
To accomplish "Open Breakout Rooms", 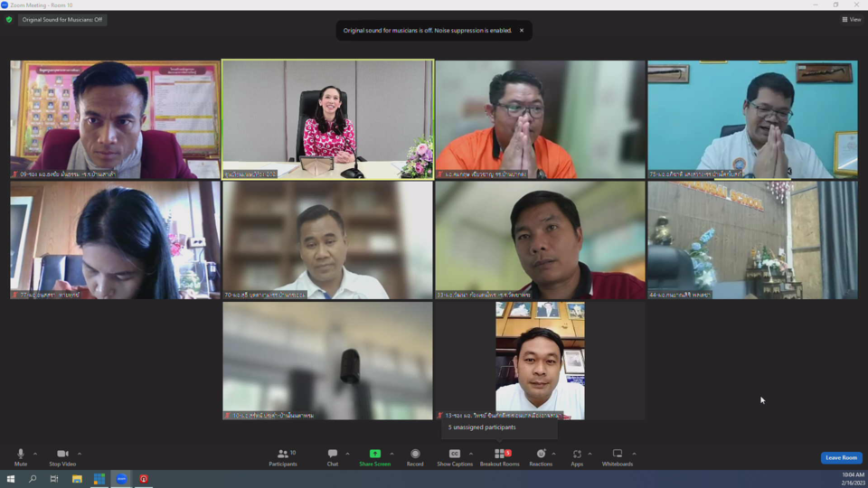I will (x=499, y=456).
